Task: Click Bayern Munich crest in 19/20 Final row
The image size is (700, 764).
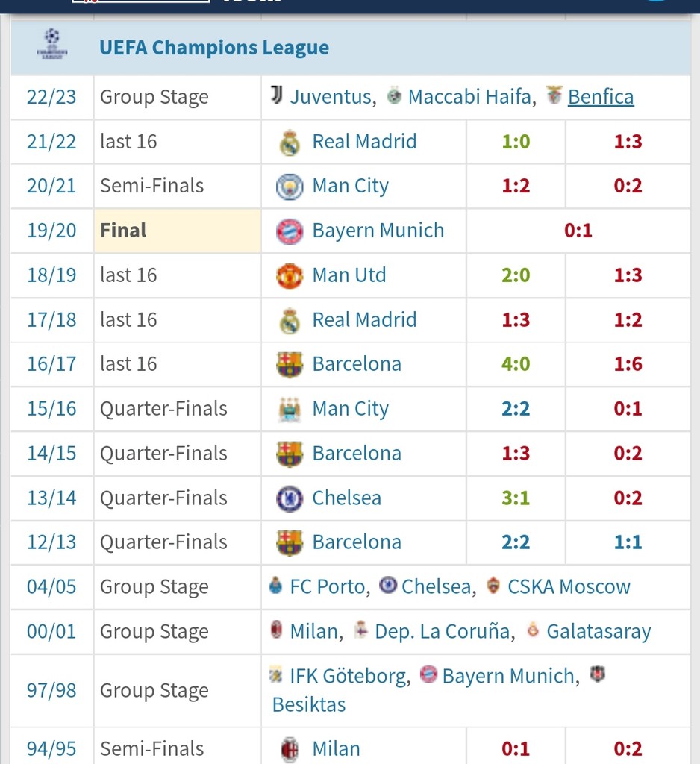Action: [x=290, y=231]
